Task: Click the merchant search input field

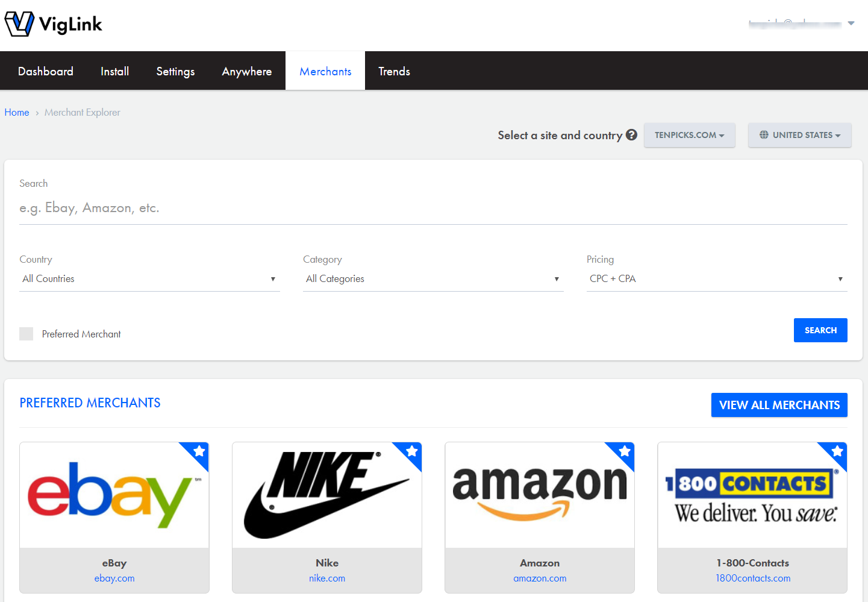Action: point(433,209)
